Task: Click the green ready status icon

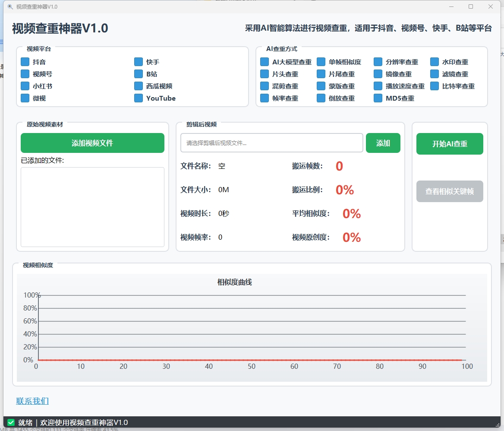Action: click(11, 422)
